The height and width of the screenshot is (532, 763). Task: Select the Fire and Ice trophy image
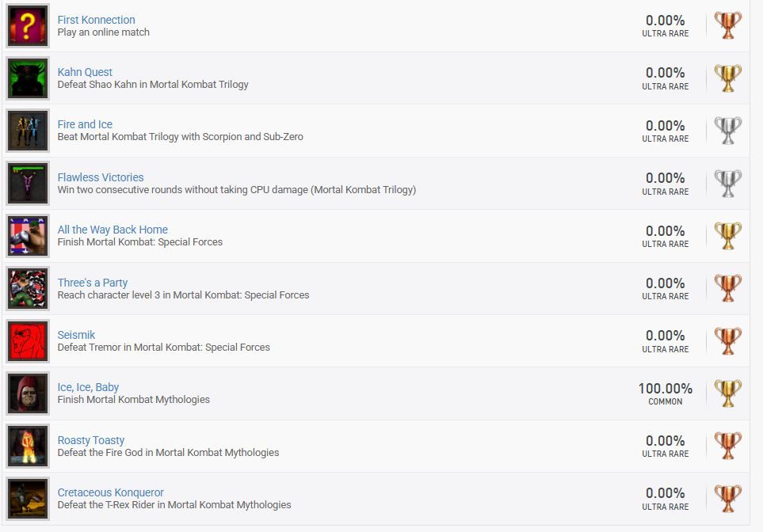(x=28, y=131)
